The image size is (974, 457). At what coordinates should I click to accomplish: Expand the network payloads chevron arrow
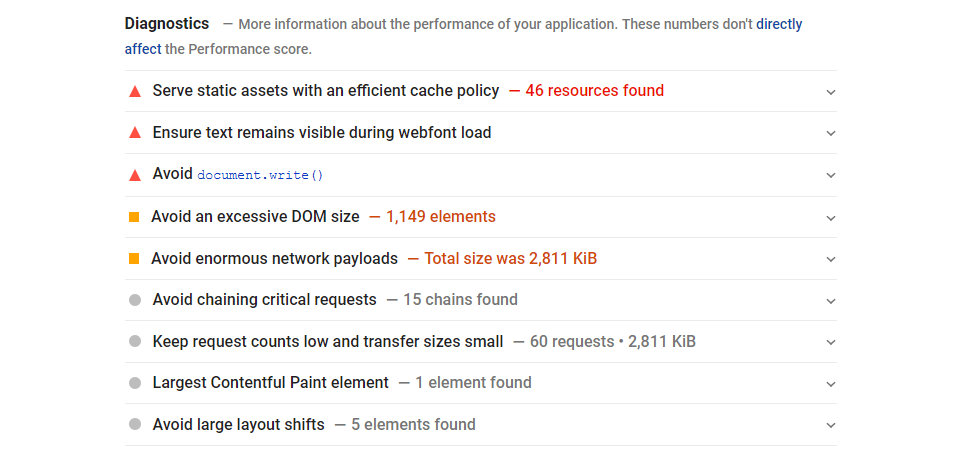coord(830,259)
